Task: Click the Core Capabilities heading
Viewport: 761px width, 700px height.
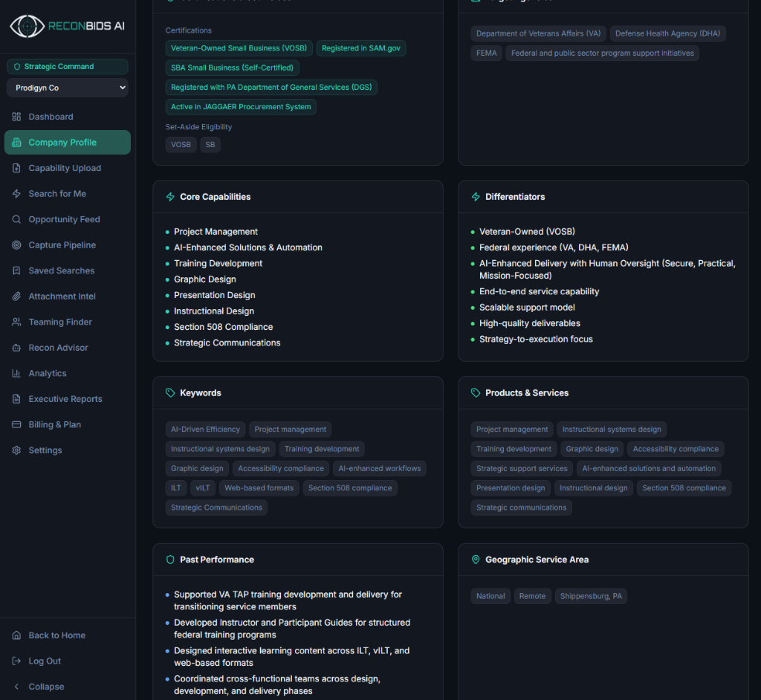Action: pyautogui.click(x=215, y=197)
